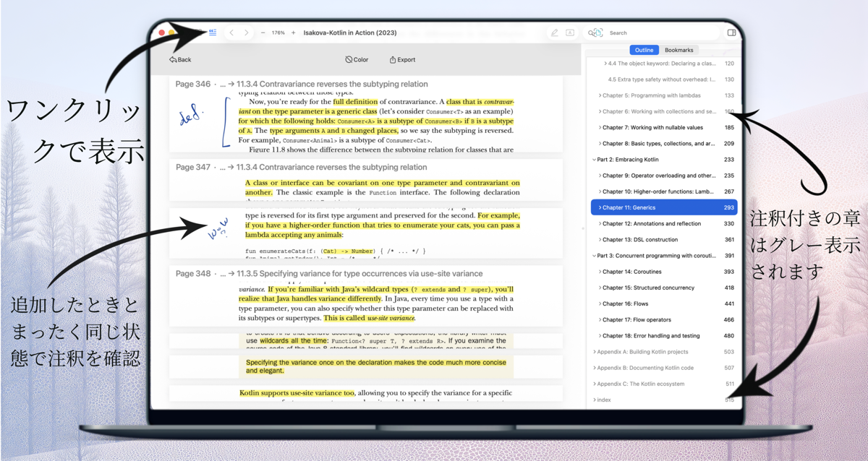Select 4.5 Extra type safety outline row
The image size is (868, 461).
pos(664,79)
